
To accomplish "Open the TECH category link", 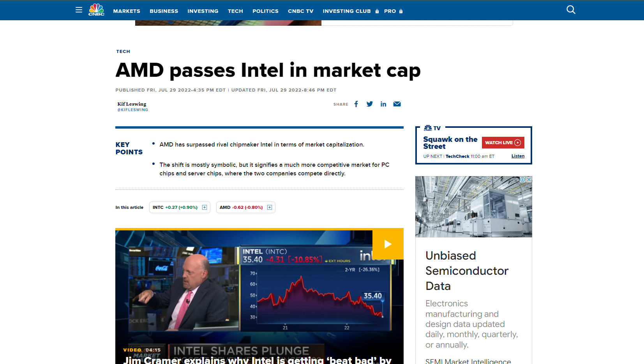I will 123,51.
